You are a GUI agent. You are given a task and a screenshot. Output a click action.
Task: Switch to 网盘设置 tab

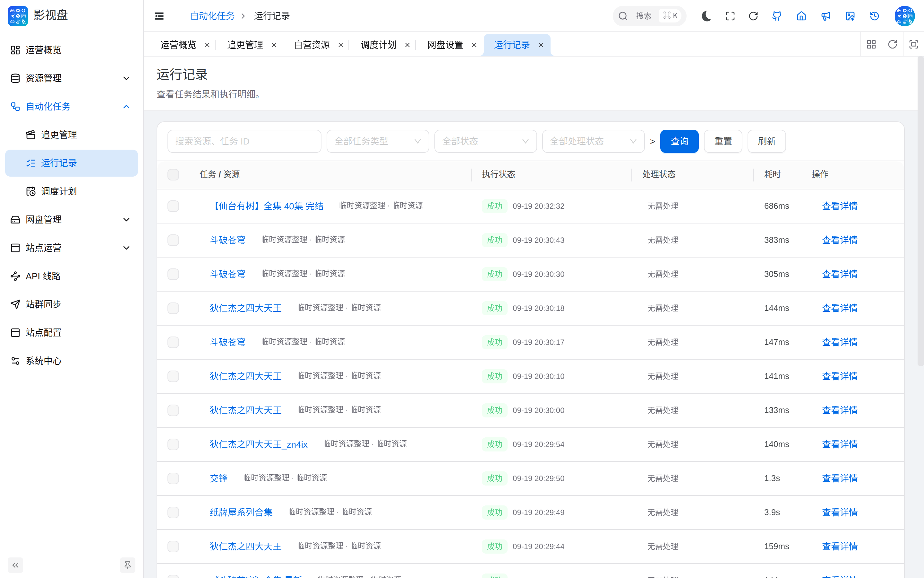pyautogui.click(x=445, y=45)
